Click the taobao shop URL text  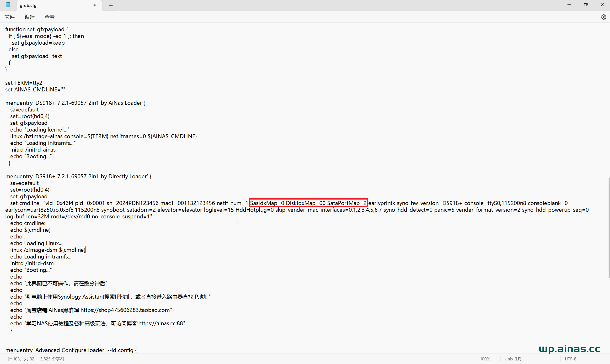tap(125, 310)
